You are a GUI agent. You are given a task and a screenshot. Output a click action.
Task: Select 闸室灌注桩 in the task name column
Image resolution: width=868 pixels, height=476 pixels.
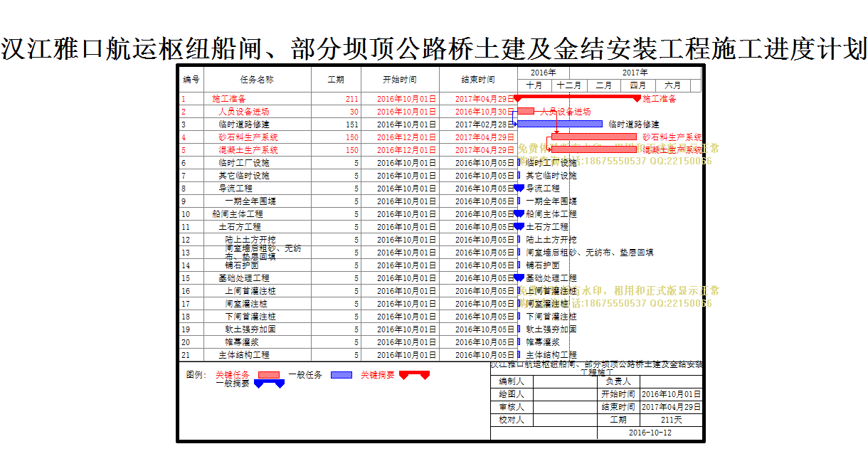(246, 304)
